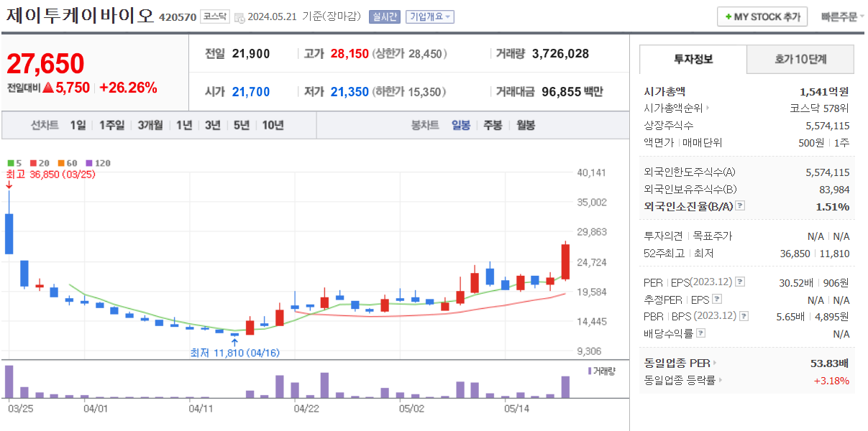Screen dimensions: 868x431
Task: Click the 코스닥 578위 ranking value
Action: coord(819,108)
